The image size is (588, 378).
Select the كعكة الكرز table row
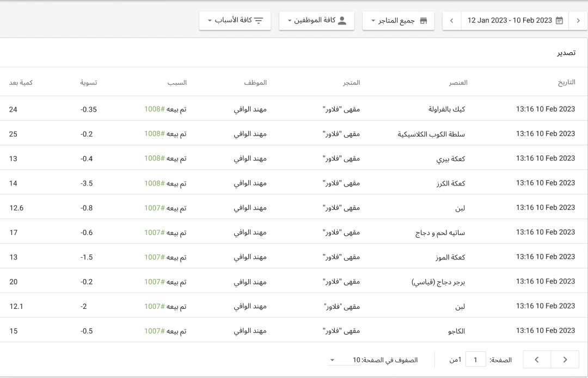[294, 183]
